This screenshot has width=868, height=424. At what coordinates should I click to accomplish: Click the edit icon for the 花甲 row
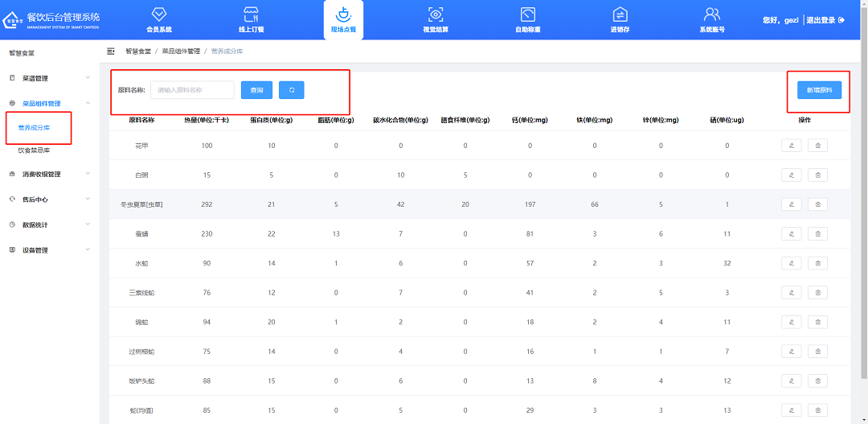coord(792,146)
